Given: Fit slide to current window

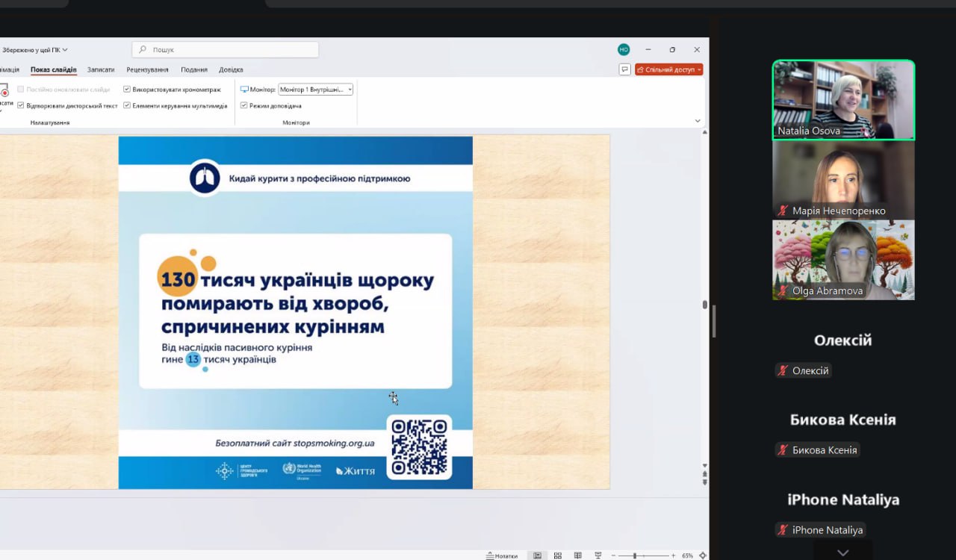Looking at the screenshot, I should click(x=702, y=556).
